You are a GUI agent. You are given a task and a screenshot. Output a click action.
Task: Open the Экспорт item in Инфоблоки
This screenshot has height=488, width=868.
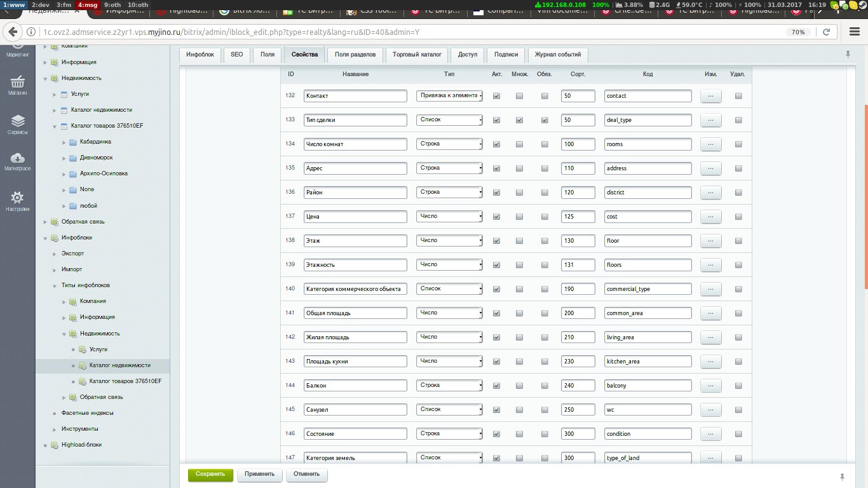click(72, 254)
